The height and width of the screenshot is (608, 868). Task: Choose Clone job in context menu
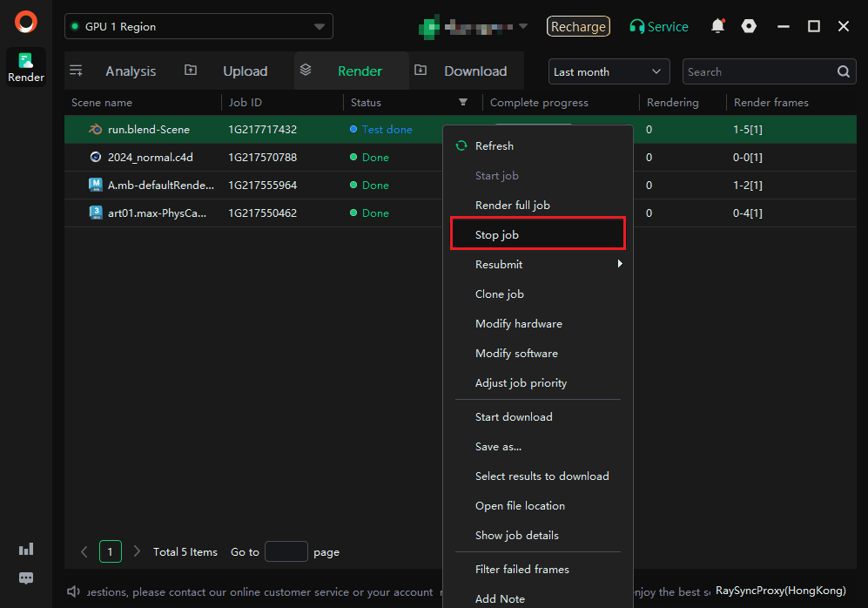500,294
